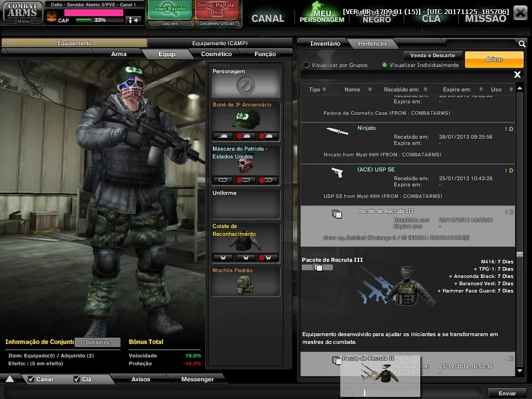Screen dimensions: 532x399
Task: Click the add friend plus icon
Action: (134, 20)
